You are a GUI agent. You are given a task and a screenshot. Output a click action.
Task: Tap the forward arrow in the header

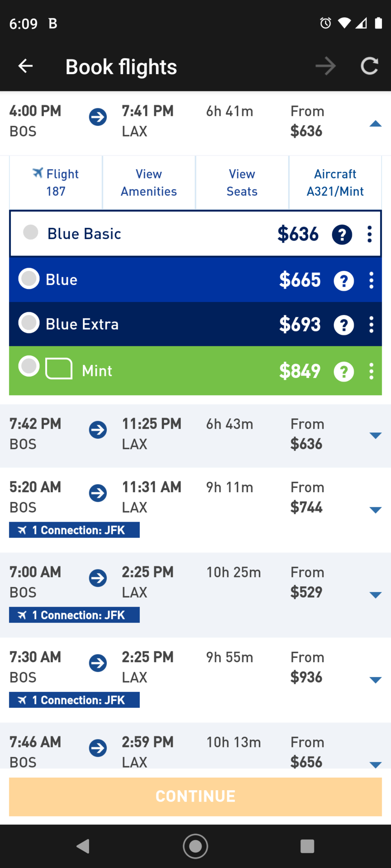[x=325, y=66]
